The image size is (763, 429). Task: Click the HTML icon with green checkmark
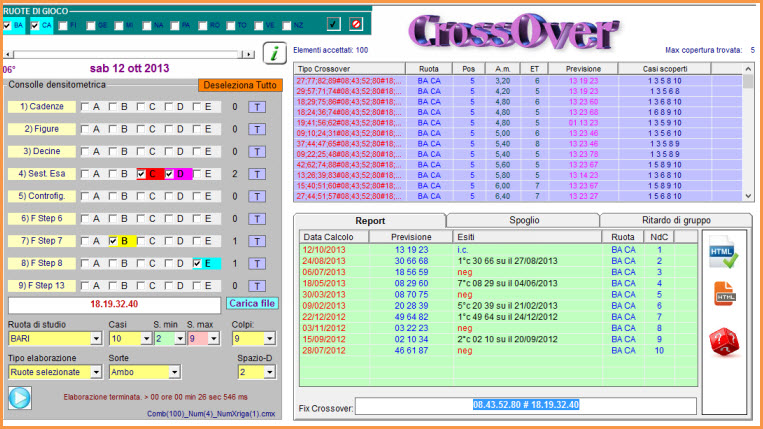click(x=724, y=252)
